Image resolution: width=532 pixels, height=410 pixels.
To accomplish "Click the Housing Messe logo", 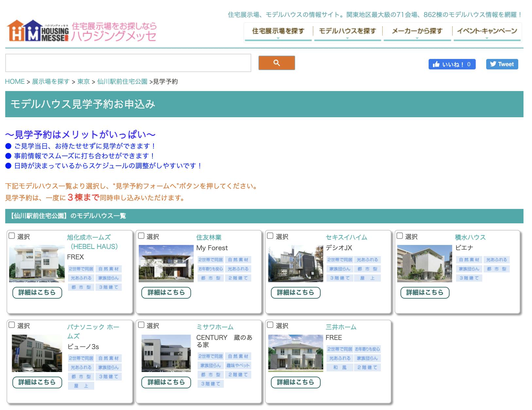I will click(x=82, y=31).
